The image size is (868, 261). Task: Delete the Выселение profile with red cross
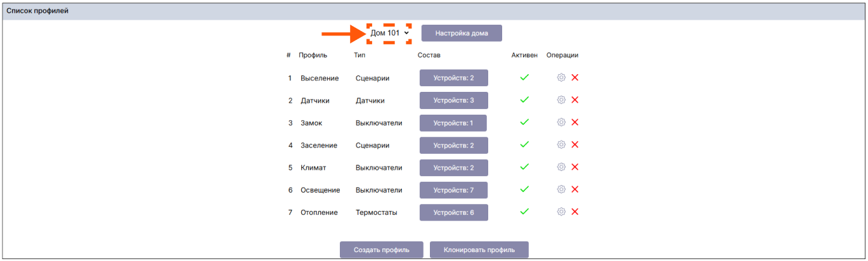(x=575, y=77)
